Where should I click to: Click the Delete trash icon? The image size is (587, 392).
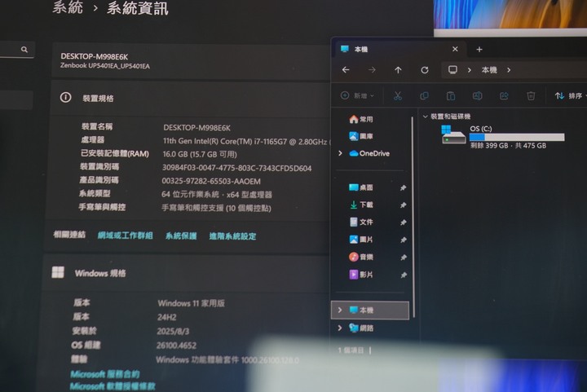pos(531,95)
